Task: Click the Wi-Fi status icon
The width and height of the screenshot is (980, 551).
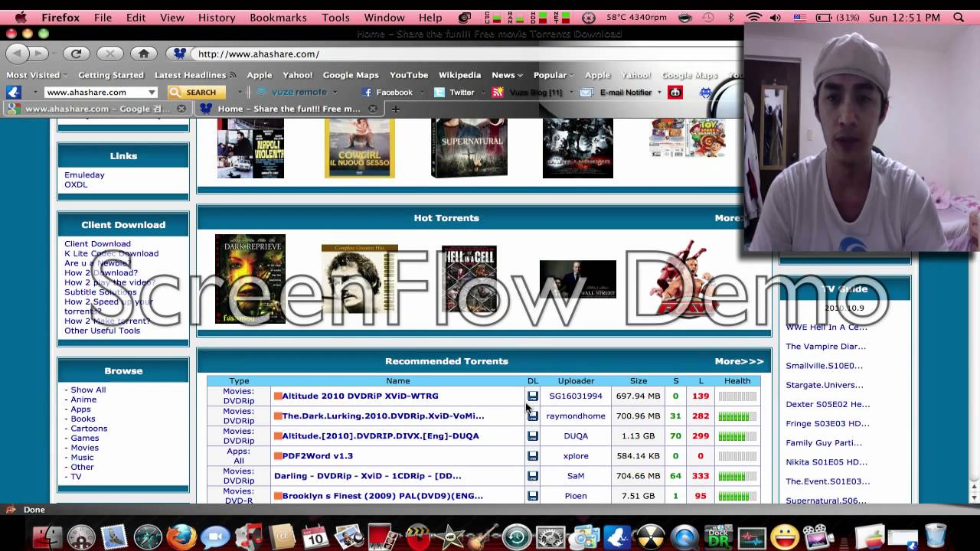Action: [x=754, y=17]
